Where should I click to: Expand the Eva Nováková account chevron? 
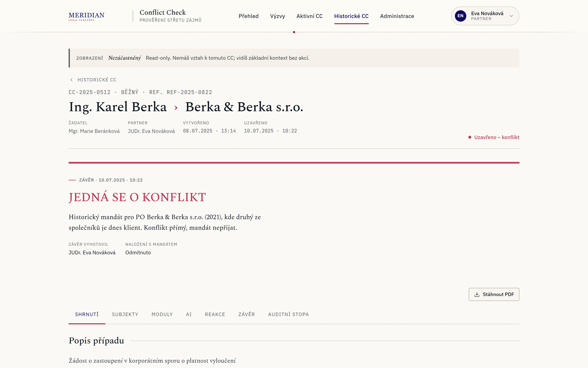[x=511, y=16]
